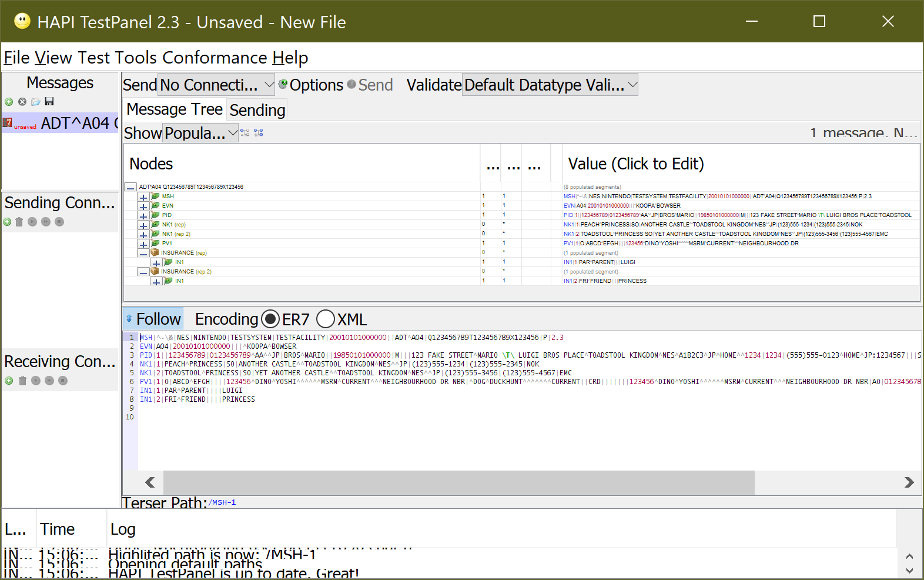924x580 pixels.
Task: Open a message file via folder icon
Action: pos(36,102)
